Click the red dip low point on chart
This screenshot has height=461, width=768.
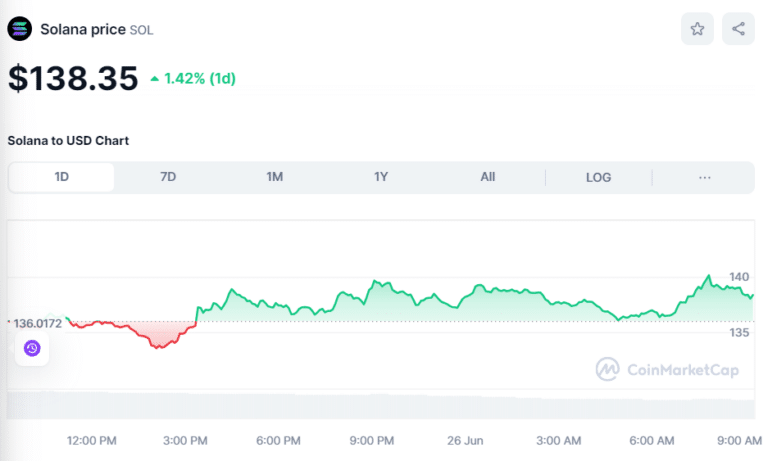click(x=158, y=347)
